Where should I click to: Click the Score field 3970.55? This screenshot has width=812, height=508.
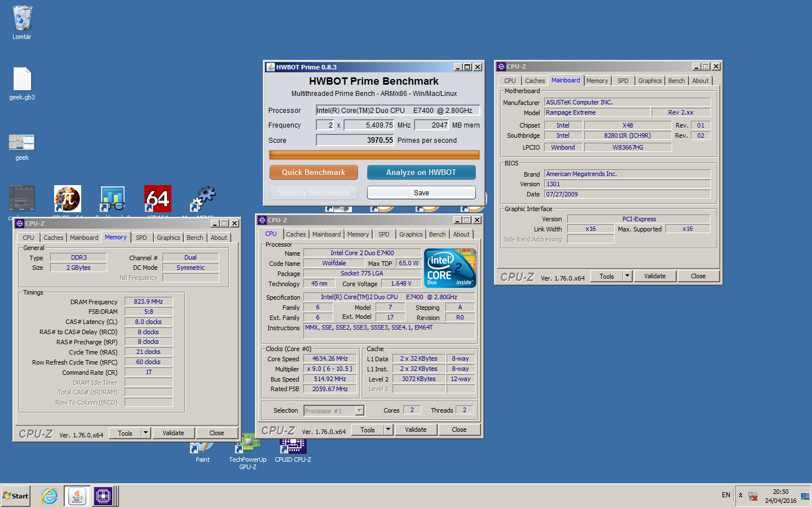coord(355,140)
